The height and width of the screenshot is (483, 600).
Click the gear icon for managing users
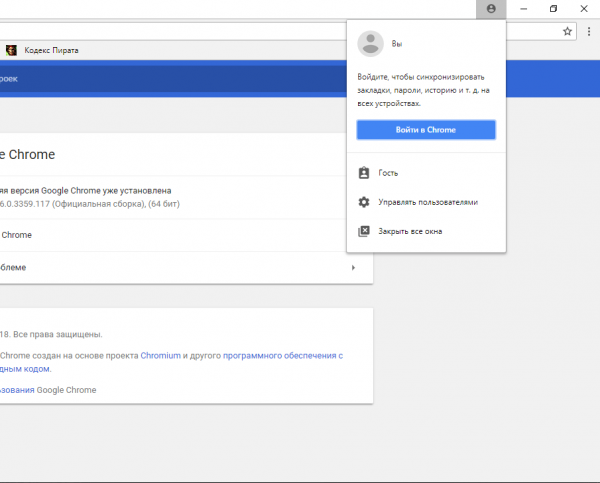click(364, 202)
